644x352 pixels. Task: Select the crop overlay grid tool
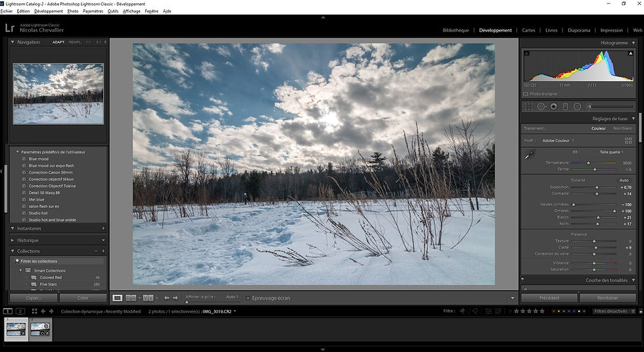(x=529, y=107)
